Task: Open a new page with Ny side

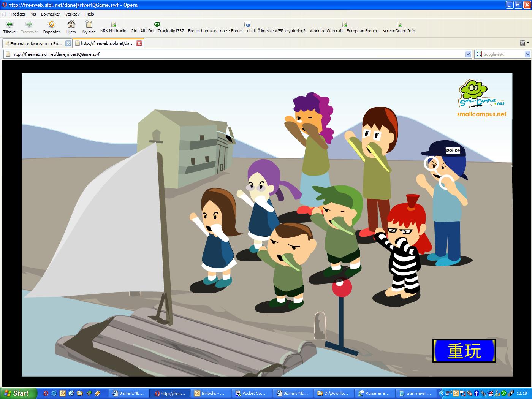Action: point(89,27)
